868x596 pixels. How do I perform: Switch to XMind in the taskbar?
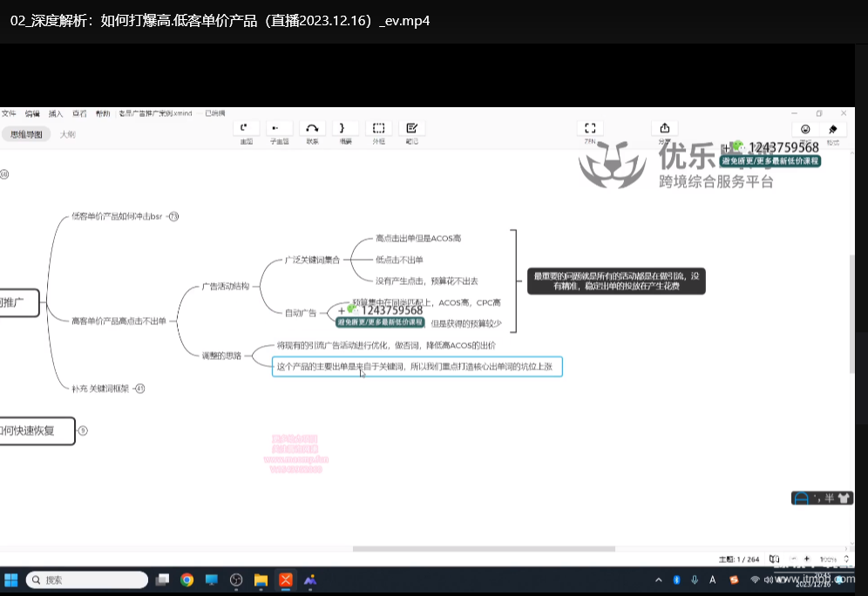(286, 580)
